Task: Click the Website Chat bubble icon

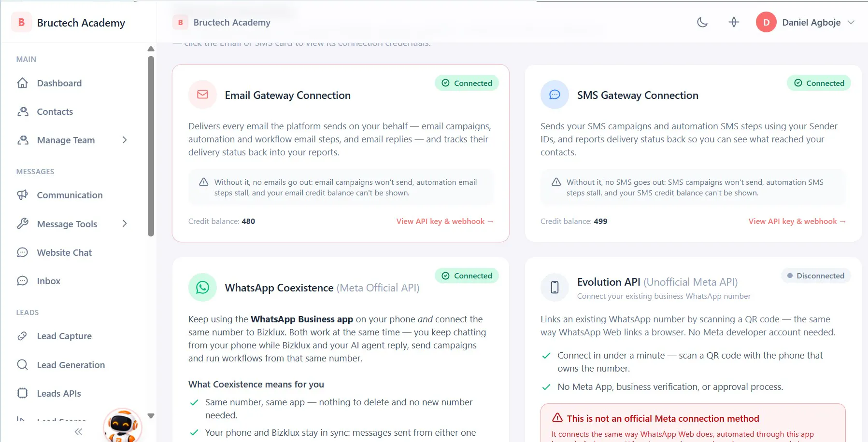Action: (x=23, y=252)
